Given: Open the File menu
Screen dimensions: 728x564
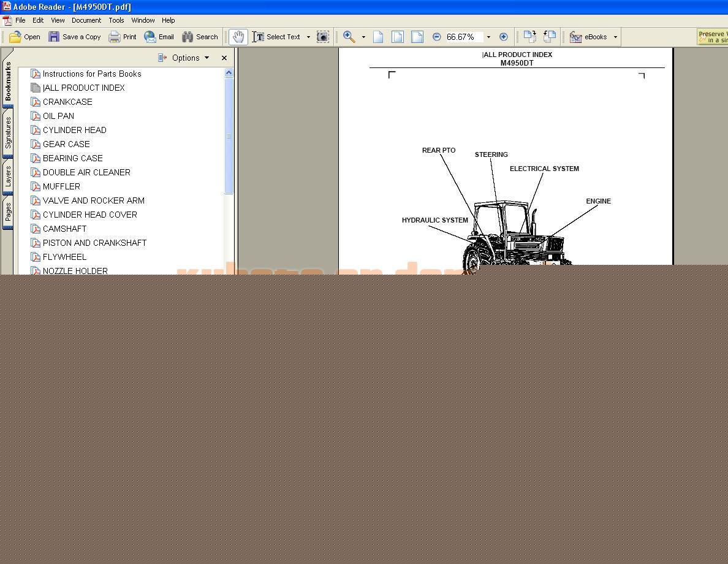Looking at the screenshot, I should pyautogui.click(x=20, y=20).
